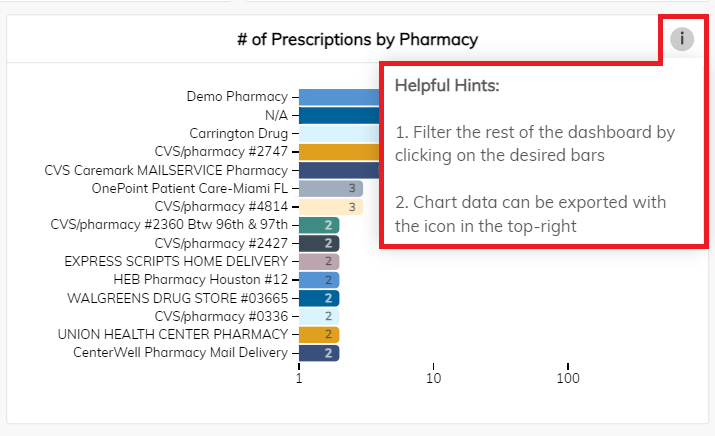Select the Demo Pharmacy bar

[x=339, y=97]
